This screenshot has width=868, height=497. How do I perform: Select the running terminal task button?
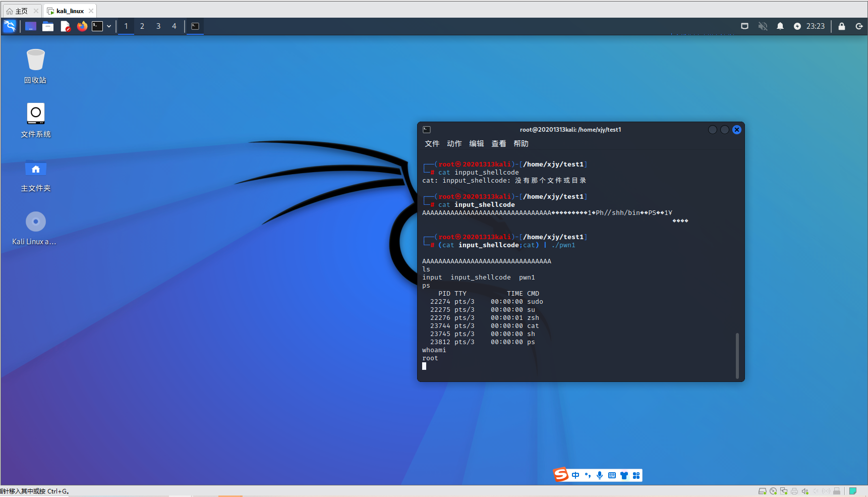[x=195, y=26]
